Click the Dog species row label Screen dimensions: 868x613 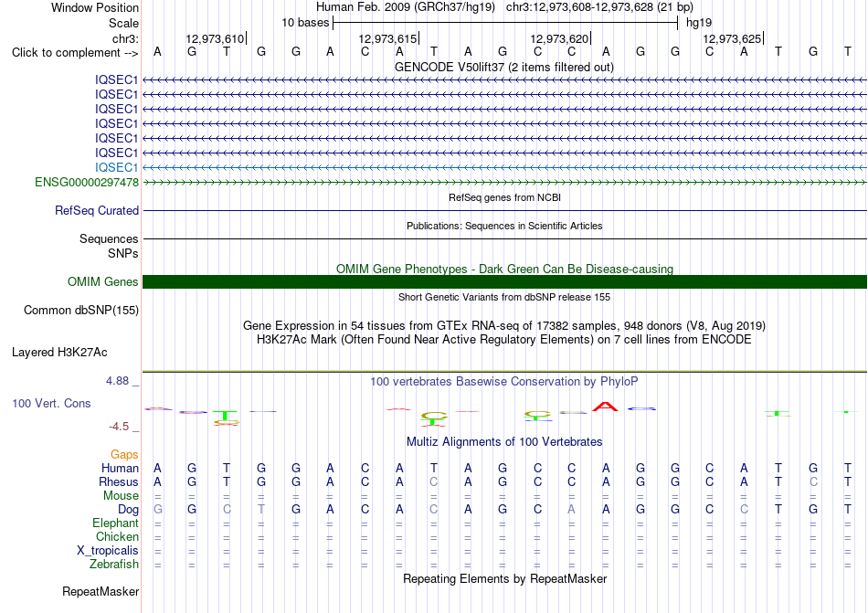click(x=128, y=509)
